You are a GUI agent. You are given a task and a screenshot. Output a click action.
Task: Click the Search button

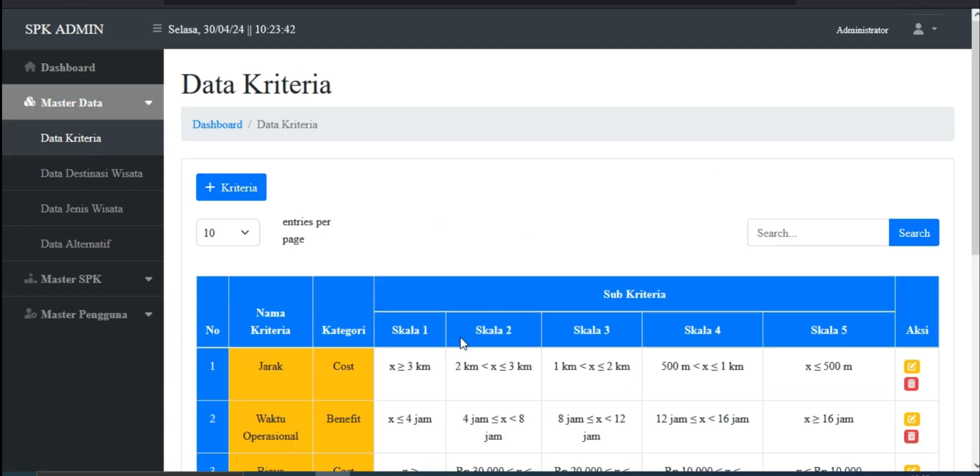click(914, 232)
